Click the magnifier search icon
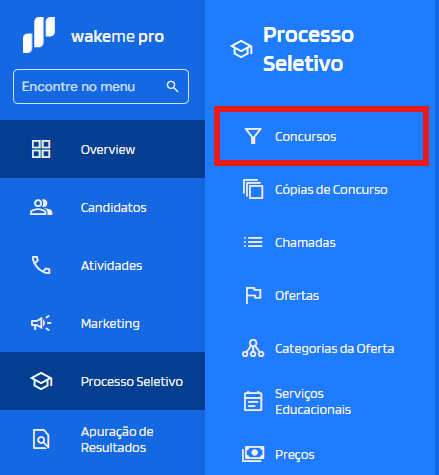439x475 pixels. [172, 87]
